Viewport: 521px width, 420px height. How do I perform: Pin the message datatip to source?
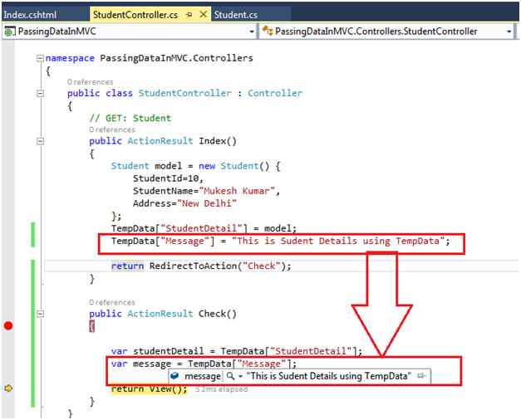[x=421, y=376]
